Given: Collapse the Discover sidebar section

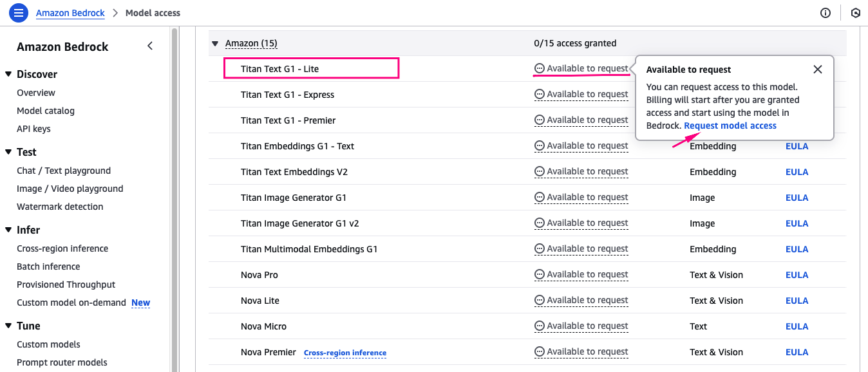Looking at the screenshot, I should (x=8, y=74).
